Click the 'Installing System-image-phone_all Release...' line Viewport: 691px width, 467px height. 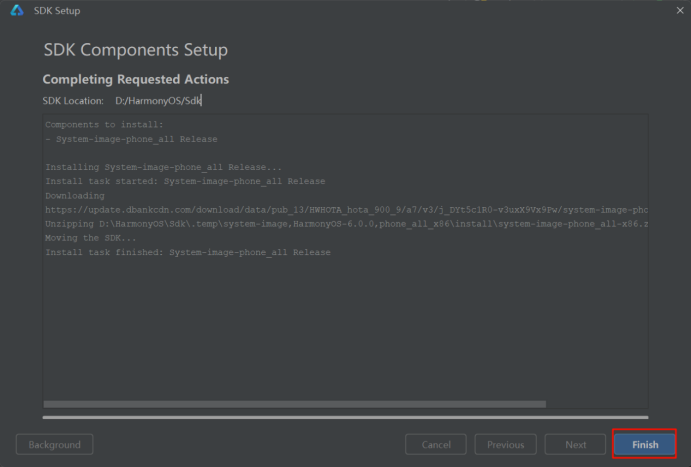[163, 167]
